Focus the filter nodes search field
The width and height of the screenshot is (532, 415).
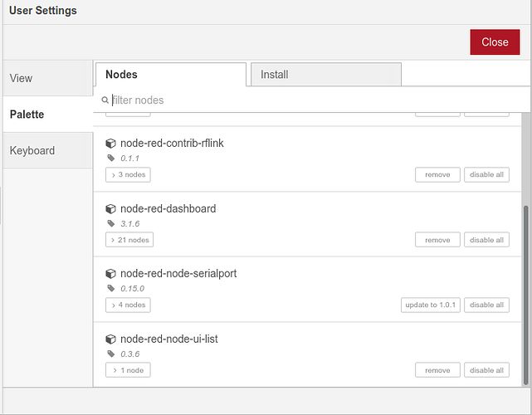311,100
